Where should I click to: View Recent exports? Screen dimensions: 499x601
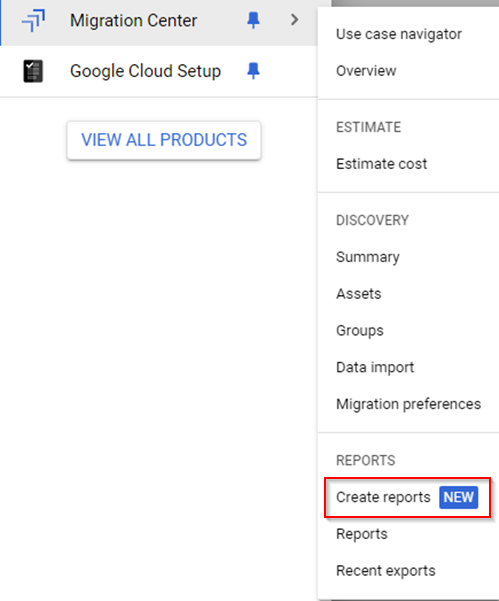pyautogui.click(x=386, y=571)
